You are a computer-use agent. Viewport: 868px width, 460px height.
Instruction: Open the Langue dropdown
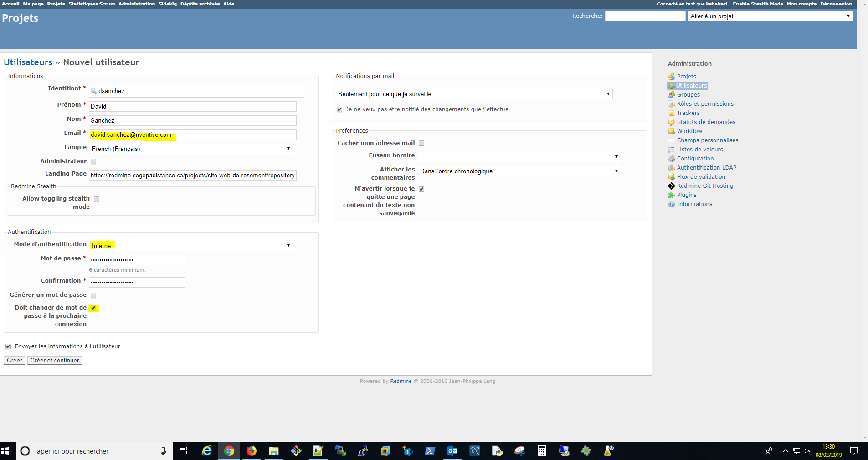(x=190, y=149)
